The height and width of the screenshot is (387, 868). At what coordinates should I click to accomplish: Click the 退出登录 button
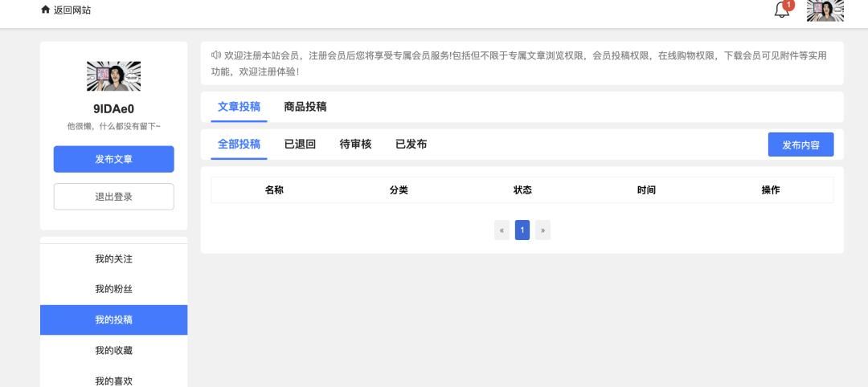click(x=113, y=197)
